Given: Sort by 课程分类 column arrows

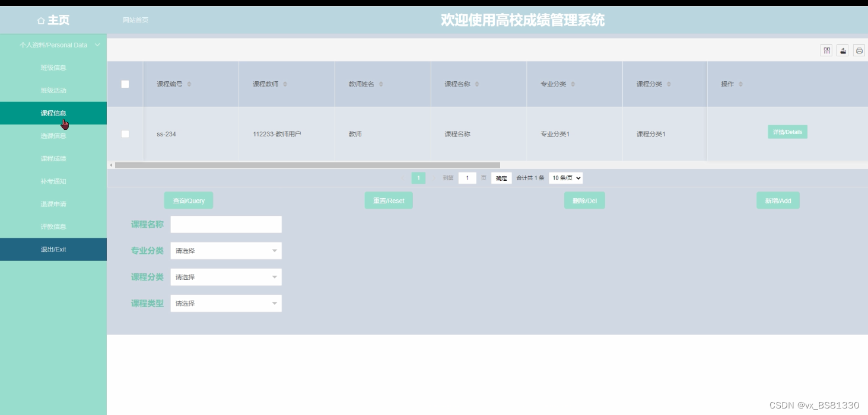Looking at the screenshot, I should click(669, 84).
